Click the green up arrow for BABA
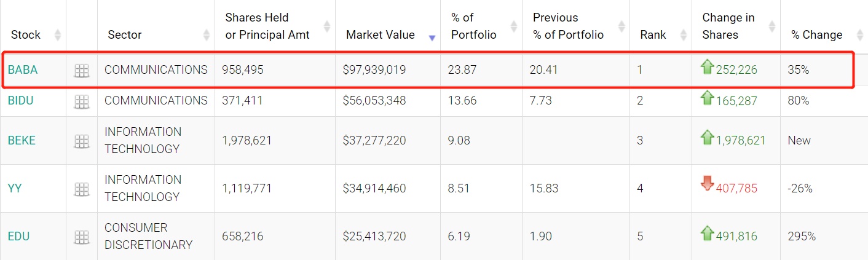The width and height of the screenshot is (868, 260). 707,68
